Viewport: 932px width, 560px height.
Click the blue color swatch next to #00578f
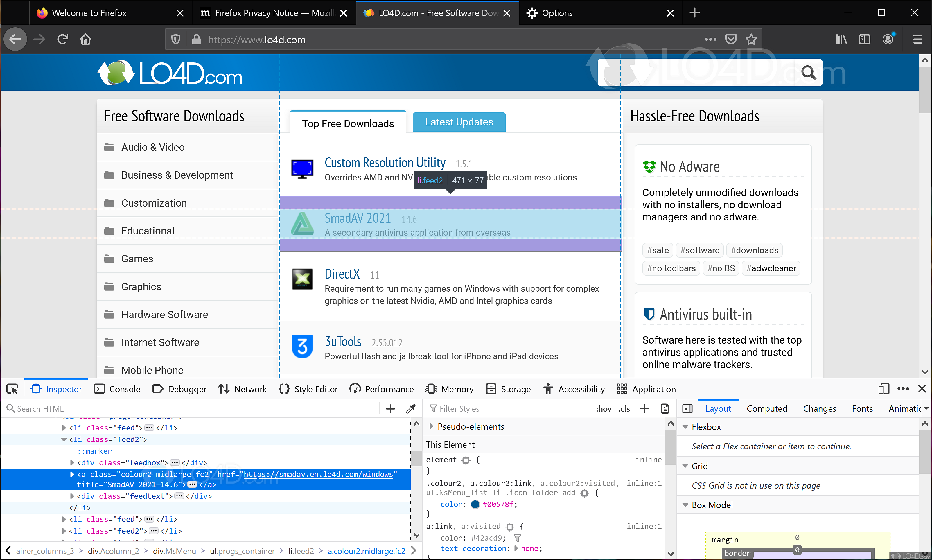point(475,504)
